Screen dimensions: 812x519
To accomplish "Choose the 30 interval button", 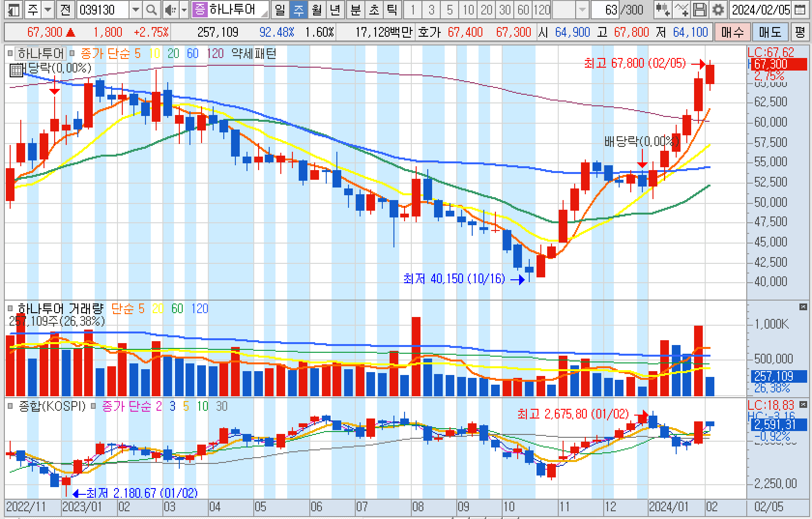I will coord(505,10).
